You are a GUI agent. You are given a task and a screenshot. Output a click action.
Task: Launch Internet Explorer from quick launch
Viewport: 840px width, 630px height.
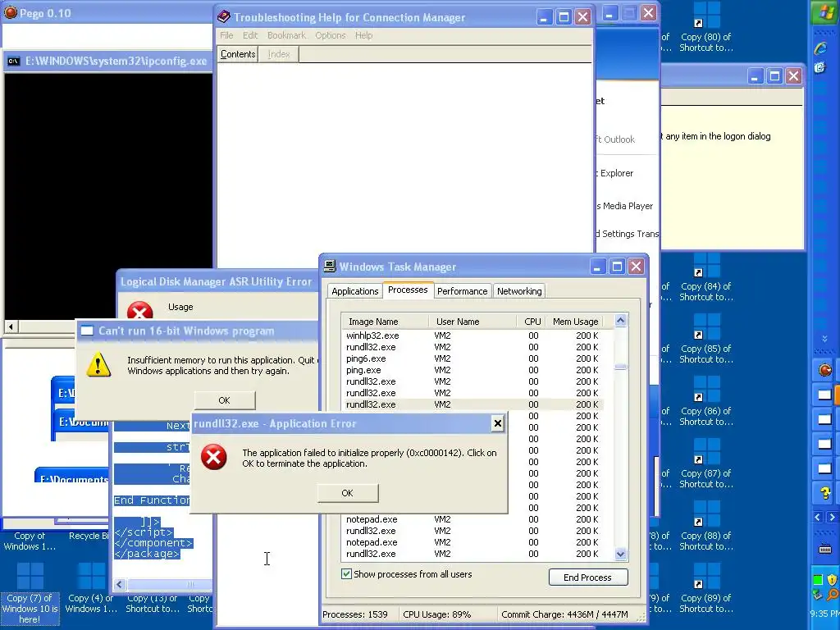820,48
